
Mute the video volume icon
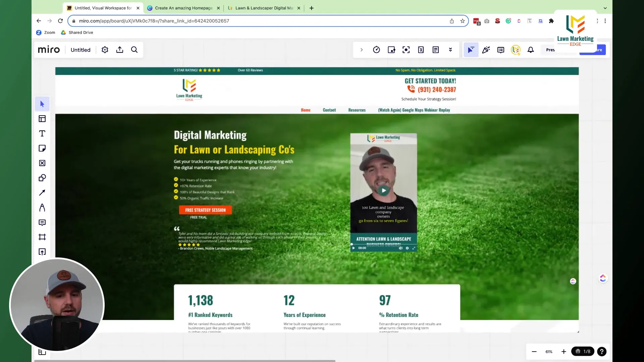tap(400, 248)
